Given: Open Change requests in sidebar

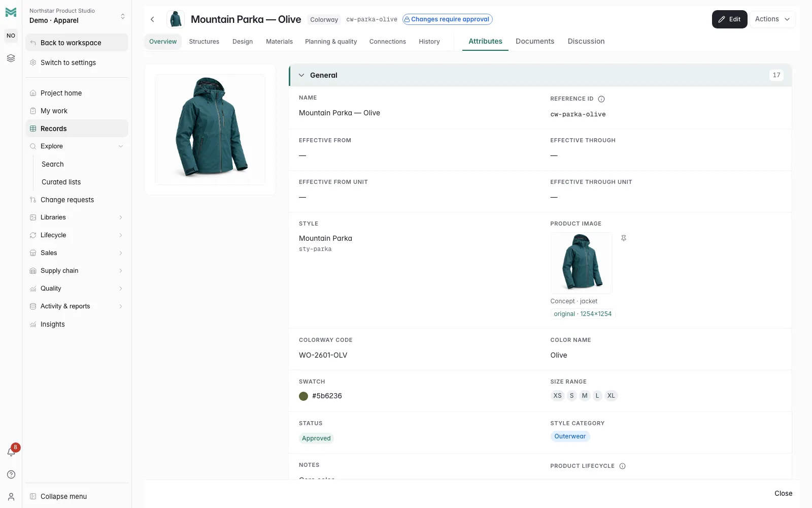Looking at the screenshot, I should click(77, 200).
